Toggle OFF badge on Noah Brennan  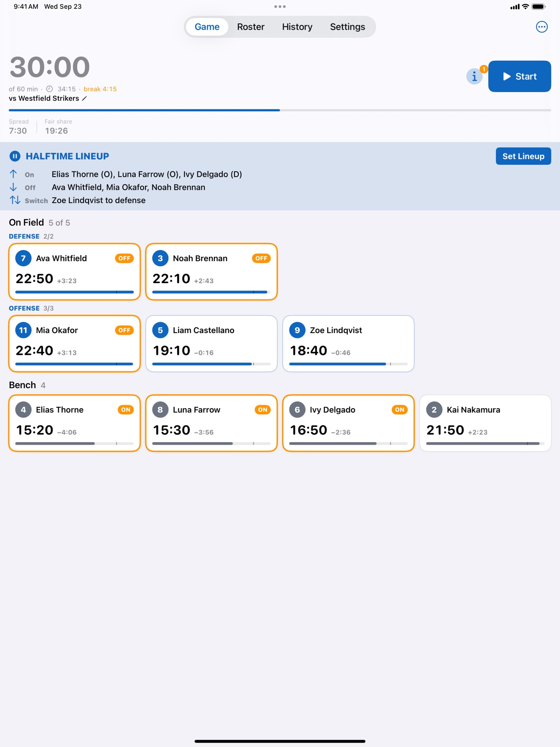(261, 258)
